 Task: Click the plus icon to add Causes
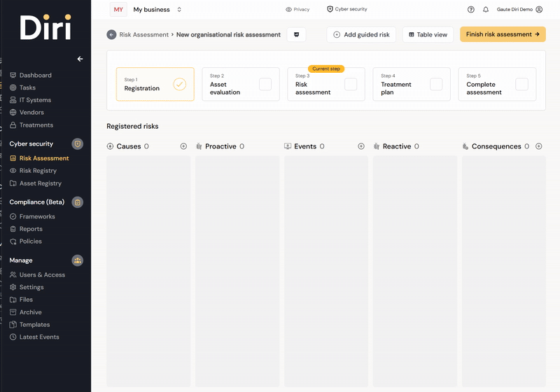(183, 146)
